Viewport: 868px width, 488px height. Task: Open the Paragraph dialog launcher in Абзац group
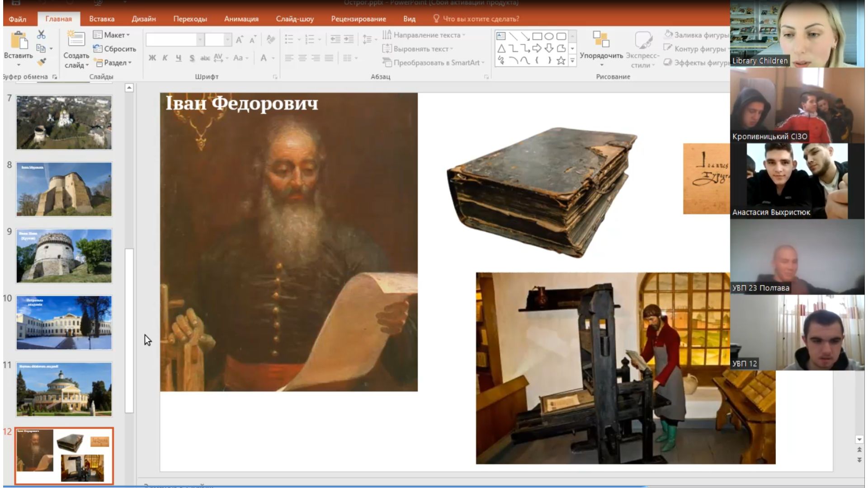pos(486,77)
